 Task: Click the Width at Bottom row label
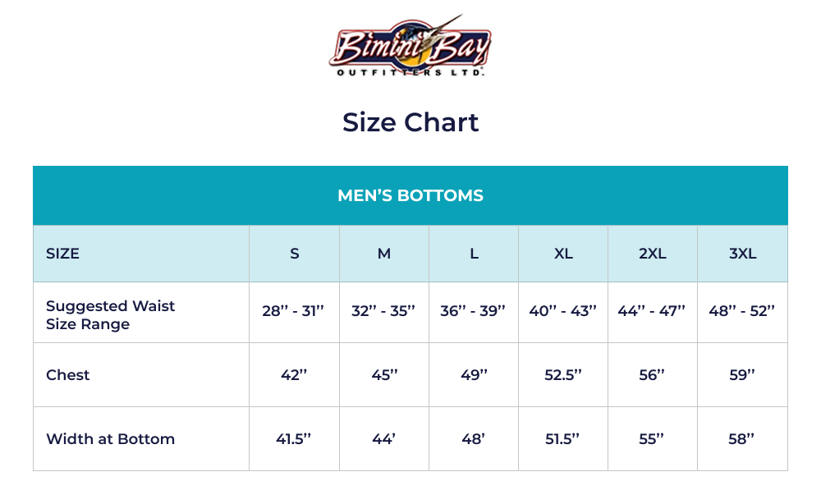(x=110, y=438)
